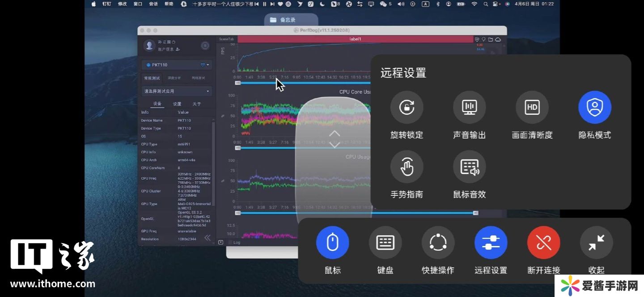Image resolution: width=644 pixels, height=297 pixels.
Task: Collapse left panel with double-chevron arrow
Action: pyautogui.click(x=208, y=238)
